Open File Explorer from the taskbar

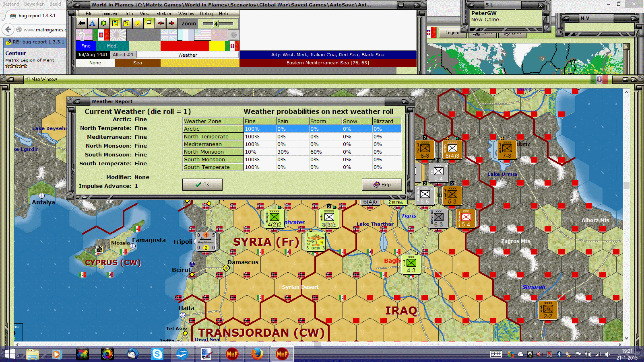(33, 354)
